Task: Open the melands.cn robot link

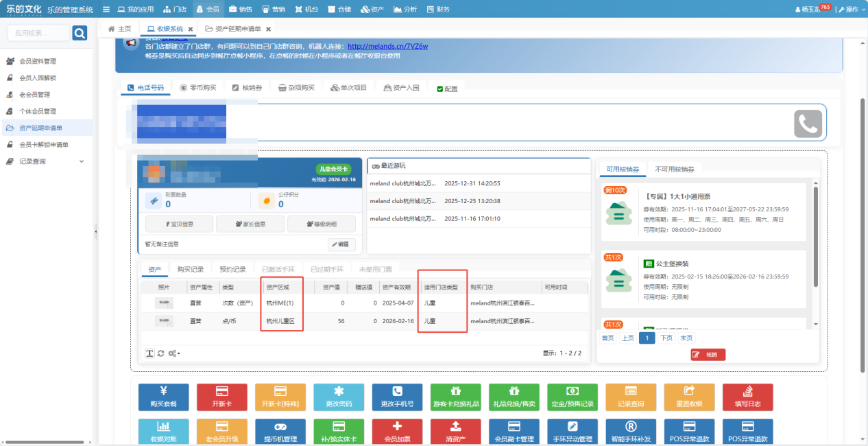Action: click(387, 46)
